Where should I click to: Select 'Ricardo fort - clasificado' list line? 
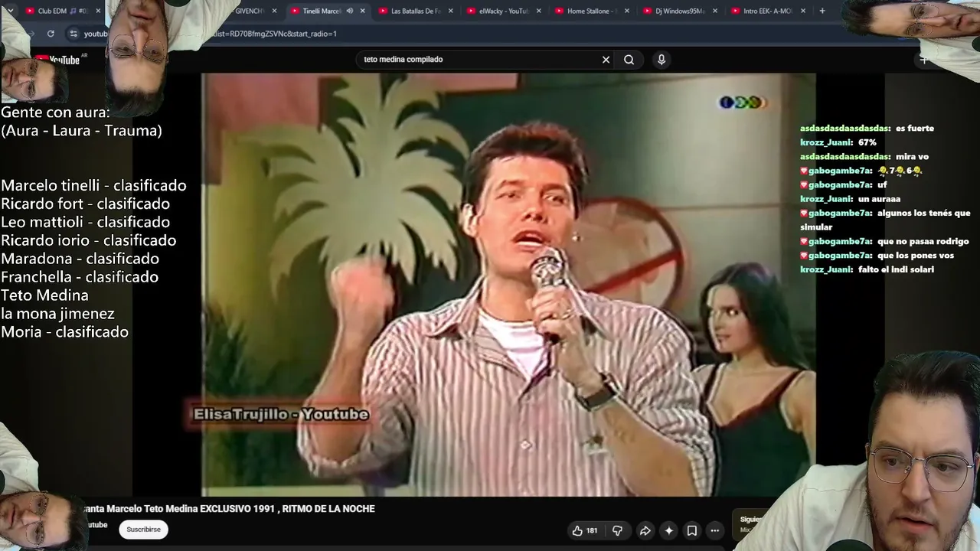85,204
